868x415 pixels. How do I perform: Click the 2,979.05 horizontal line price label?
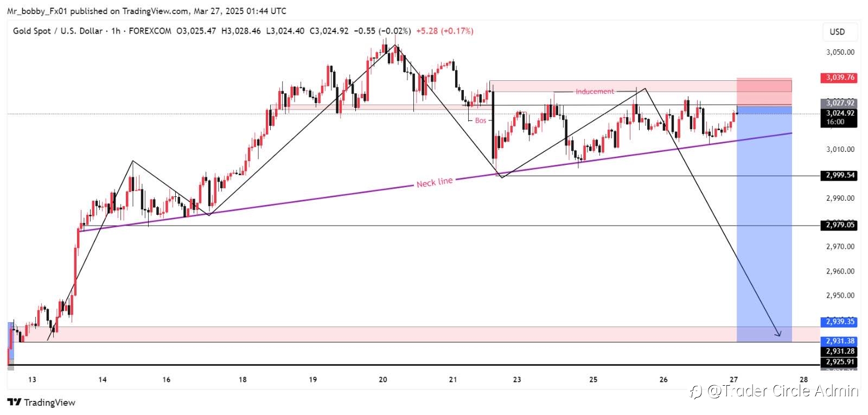(840, 225)
